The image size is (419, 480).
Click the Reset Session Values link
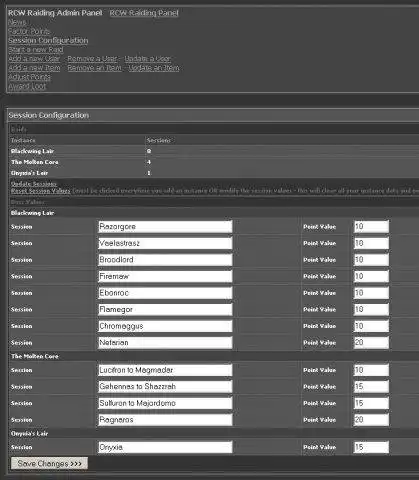point(41,191)
